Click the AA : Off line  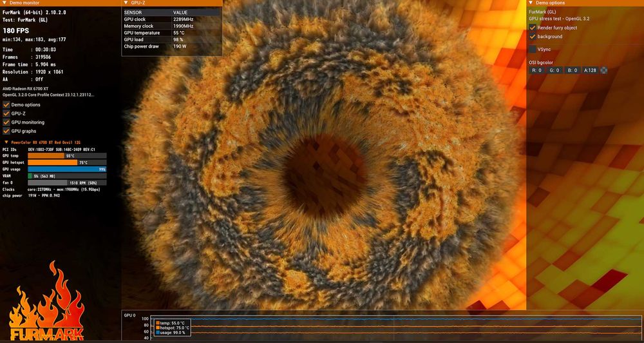23,79
